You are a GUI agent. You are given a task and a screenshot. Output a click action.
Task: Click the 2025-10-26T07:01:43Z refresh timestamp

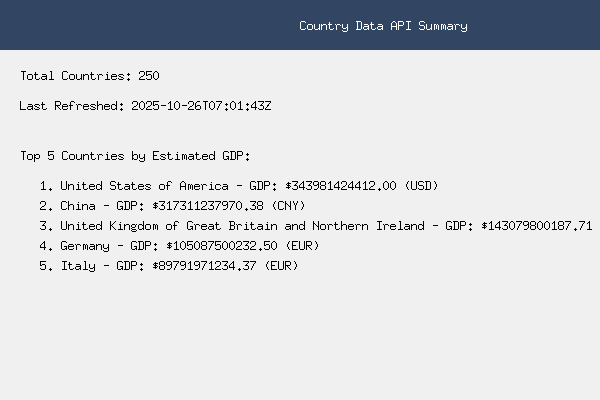(202, 106)
